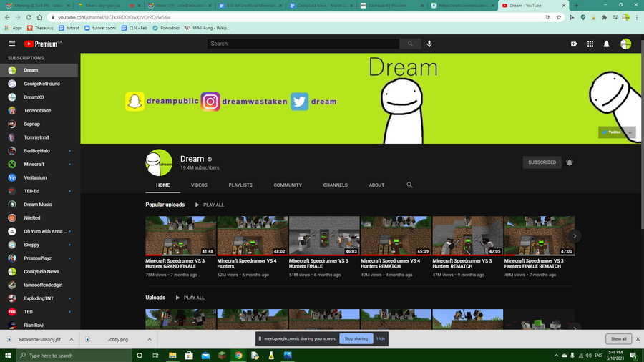The width and height of the screenshot is (644, 362).
Task: Bookmark this page with star icon
Action: click(x=559, y=17)
